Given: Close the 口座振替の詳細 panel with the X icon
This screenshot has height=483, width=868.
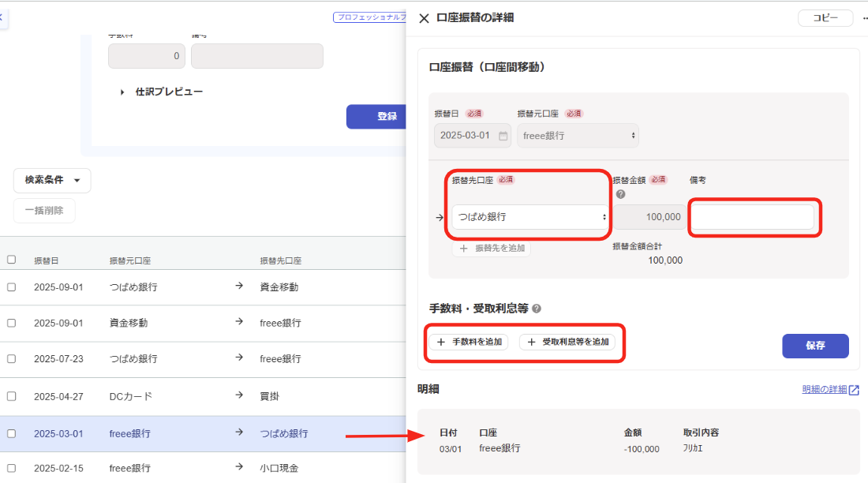Looking at the screenshot, I should [424, 18].
